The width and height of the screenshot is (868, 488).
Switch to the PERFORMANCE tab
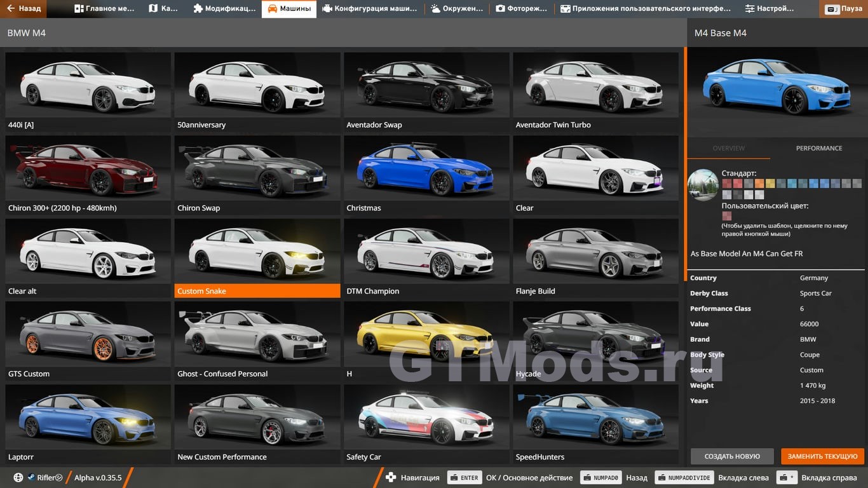point(819,148)
